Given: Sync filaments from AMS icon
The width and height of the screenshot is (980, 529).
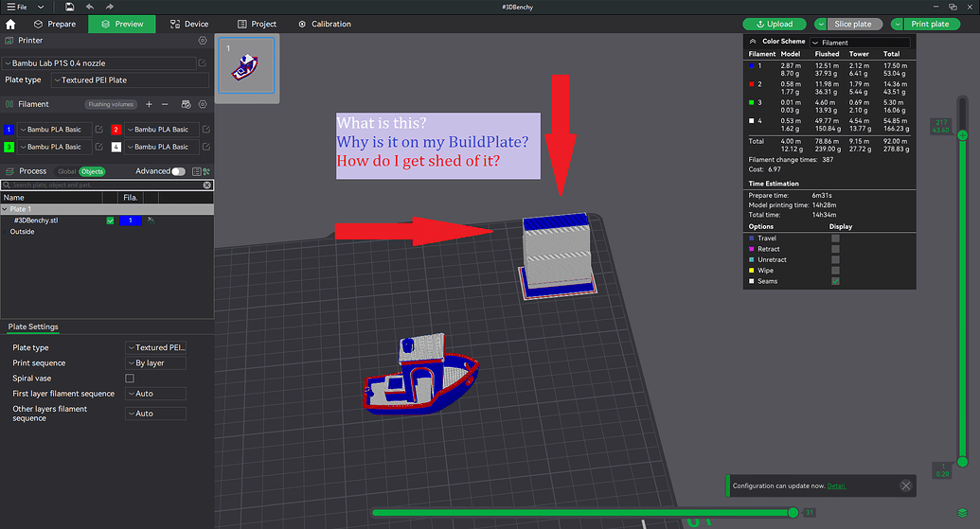Looking at the screenshot, I should 186,104.
